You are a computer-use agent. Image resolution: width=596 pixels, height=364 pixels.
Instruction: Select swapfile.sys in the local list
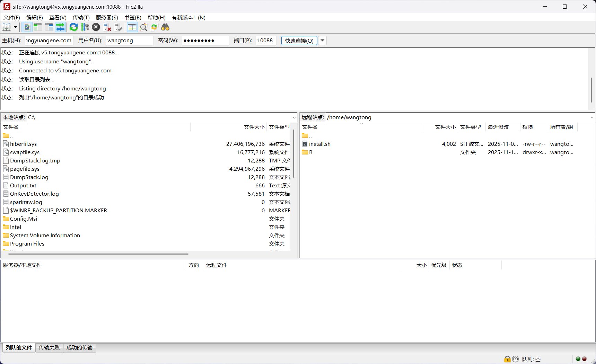25,152
